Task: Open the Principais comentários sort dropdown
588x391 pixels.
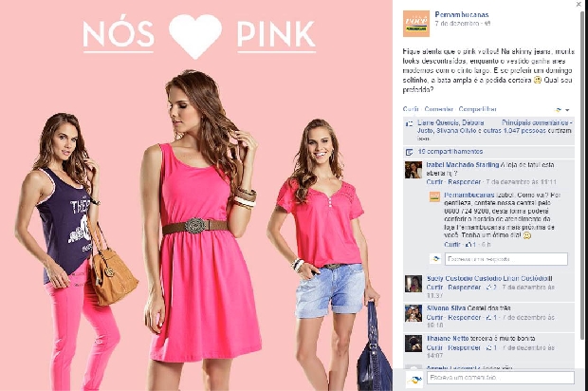Action: coord(537,122)
